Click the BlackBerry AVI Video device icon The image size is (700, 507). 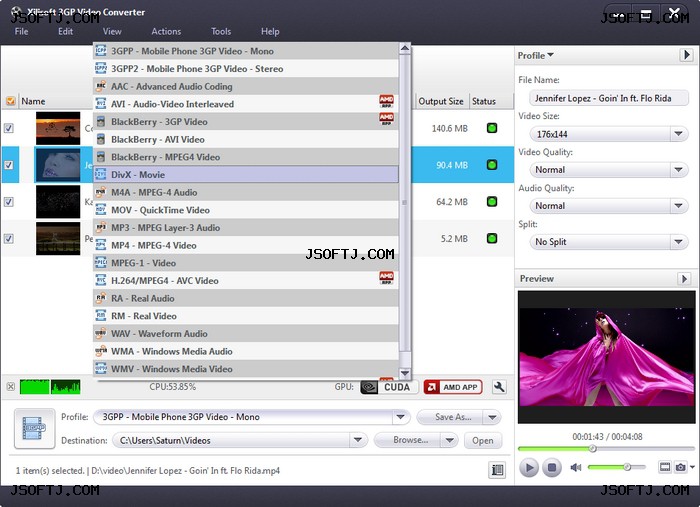(101, 139)
